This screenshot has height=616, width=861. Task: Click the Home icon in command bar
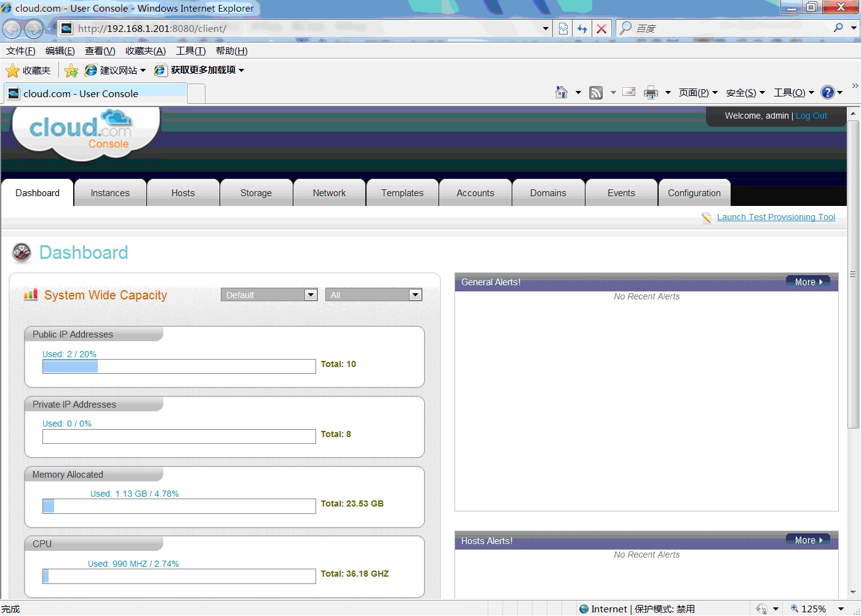[x=561, y=92]
